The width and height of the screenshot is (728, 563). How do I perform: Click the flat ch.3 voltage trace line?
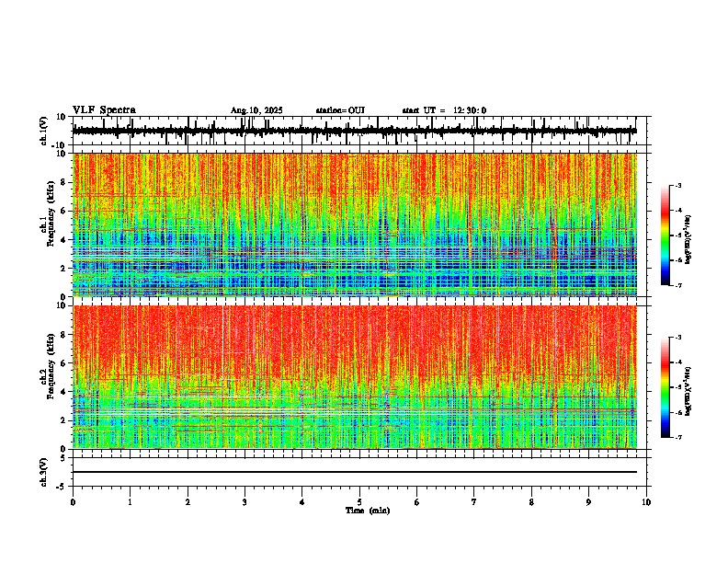tap(355, 472)
